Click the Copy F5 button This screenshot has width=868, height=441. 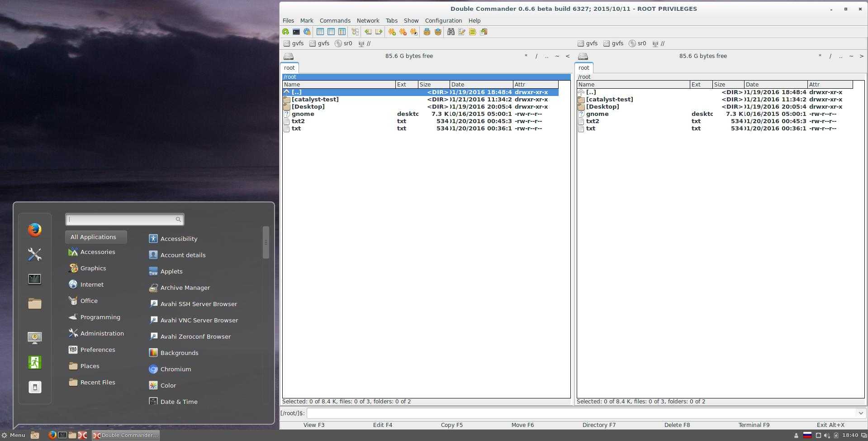pos(451,425)
